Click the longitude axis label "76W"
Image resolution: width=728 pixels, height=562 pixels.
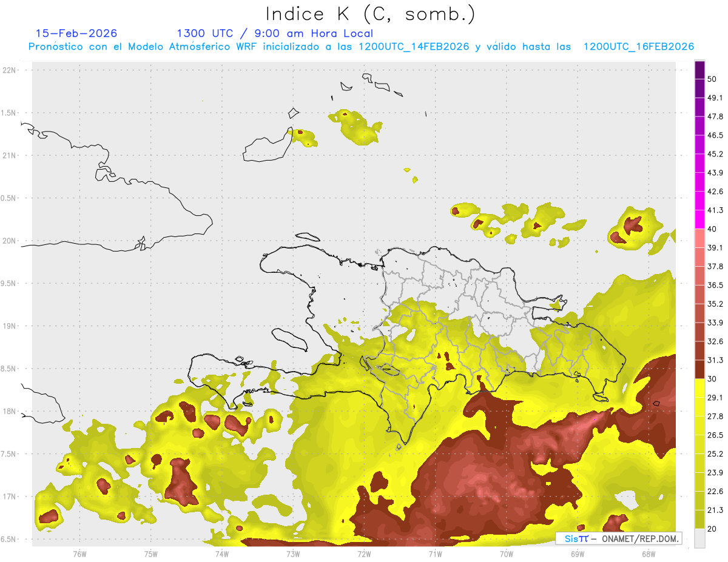point(79,554)
